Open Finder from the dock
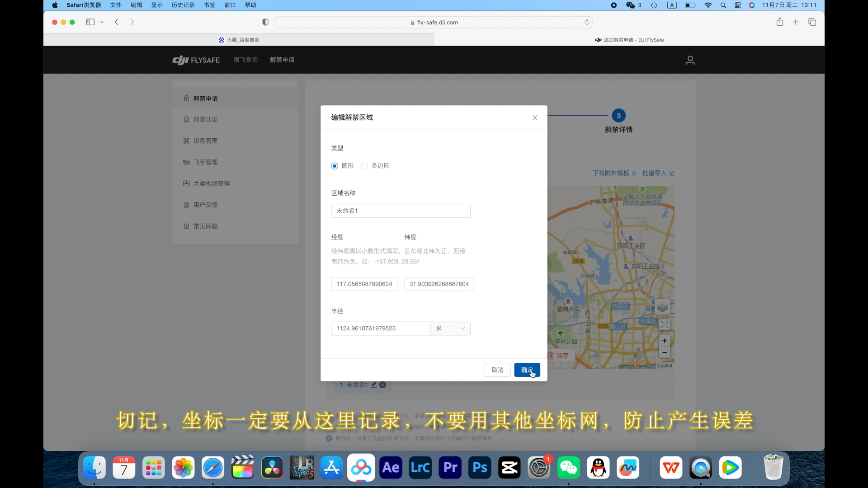 point(94,468)
